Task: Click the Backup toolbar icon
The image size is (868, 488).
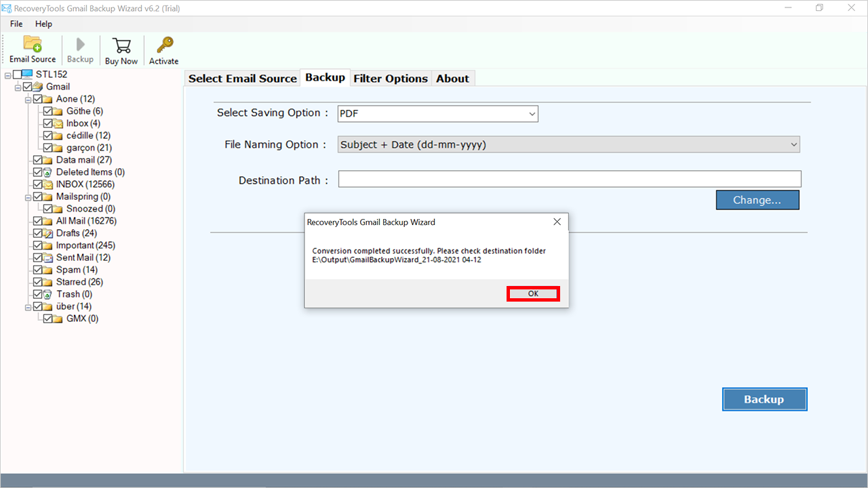Action: [80, 45]
